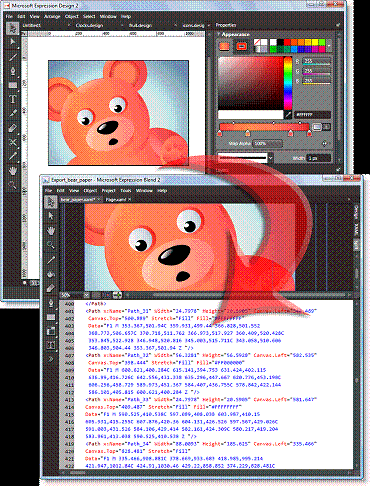Switch to Clocks.design document tab

(89, 25)
